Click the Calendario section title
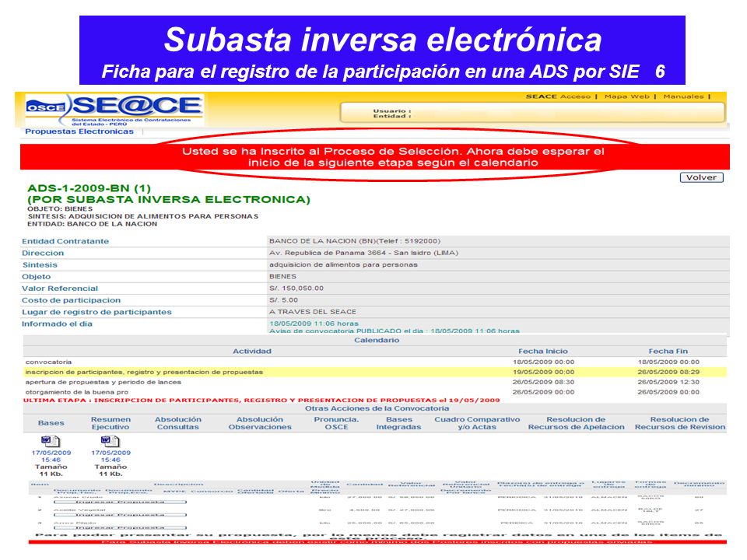Viewport: 747px width, 560px height. [x=377, y=340]
